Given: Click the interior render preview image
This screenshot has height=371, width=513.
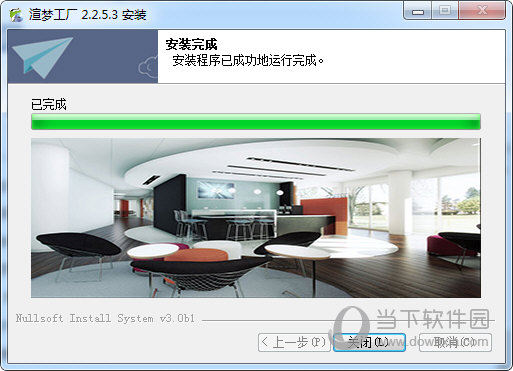Looking at the screenshot, I should pyautogui.click(x=256, y=218).
